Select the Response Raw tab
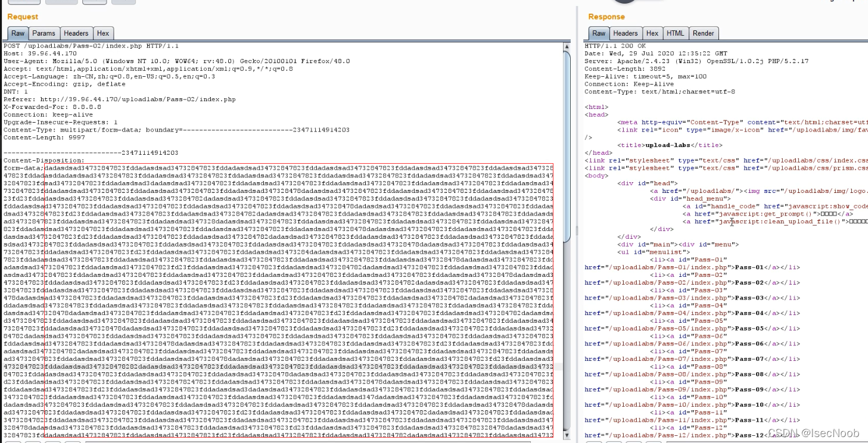Viewport: 868px width, 443px height. click(x=599, y=33)
